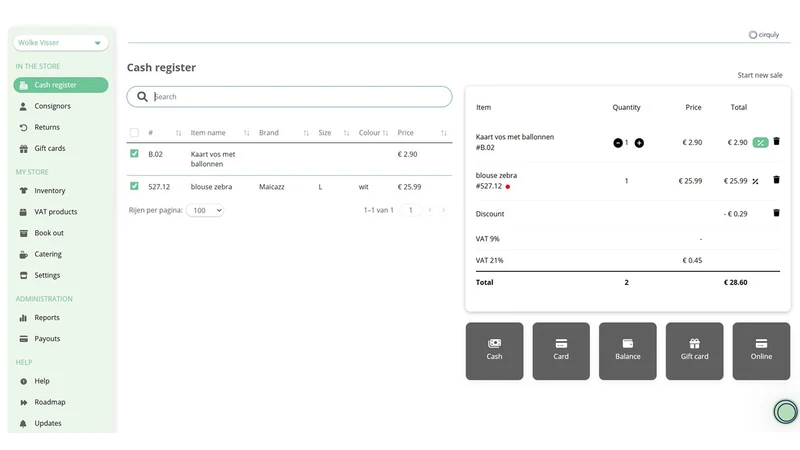Go to the Consignors page
The width and height of the screenshot is (800, 450).
point(52,106)
